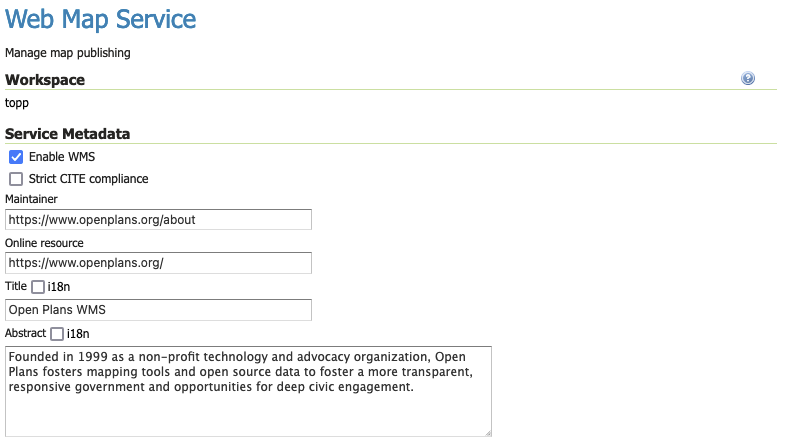Image resolution: width=787 pixels, height=441 pixels.
Task: Click the Abstract text area resize handle
Action: [488, 433]
